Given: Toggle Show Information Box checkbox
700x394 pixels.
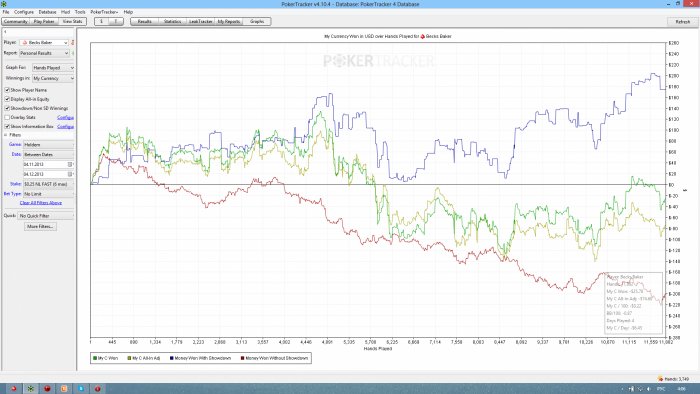Looking at the screenshot, I should pyautogui.click(x=7, y=126).
